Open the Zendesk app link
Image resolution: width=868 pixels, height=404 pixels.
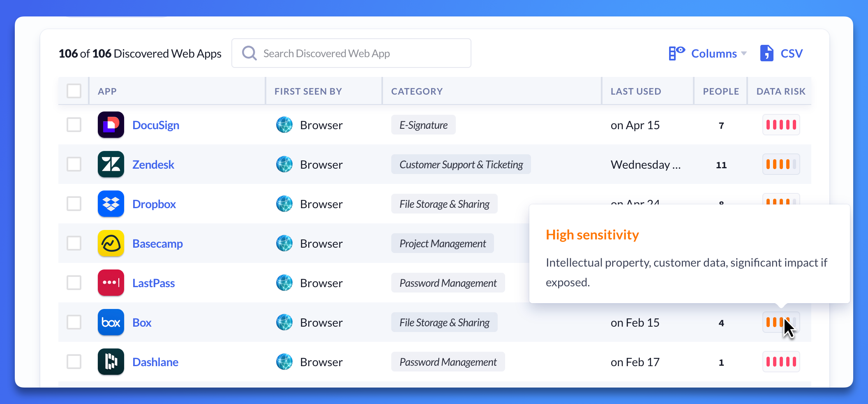[x=153, y=165]
